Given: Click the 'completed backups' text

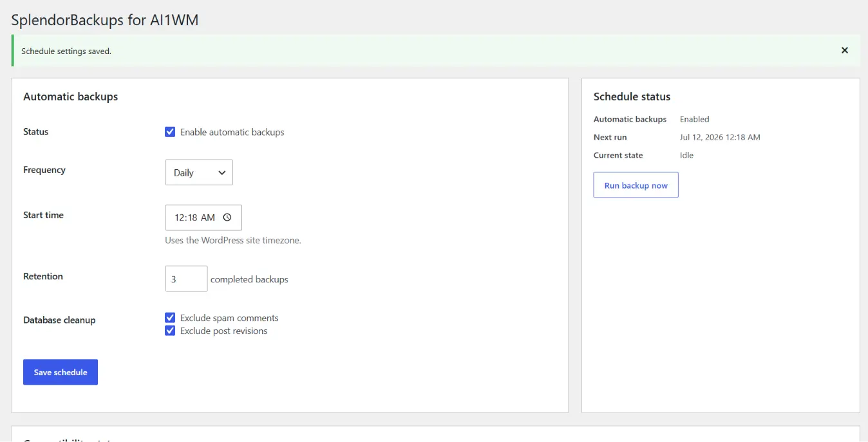Looking at the screenshot, I should (249, 279).
